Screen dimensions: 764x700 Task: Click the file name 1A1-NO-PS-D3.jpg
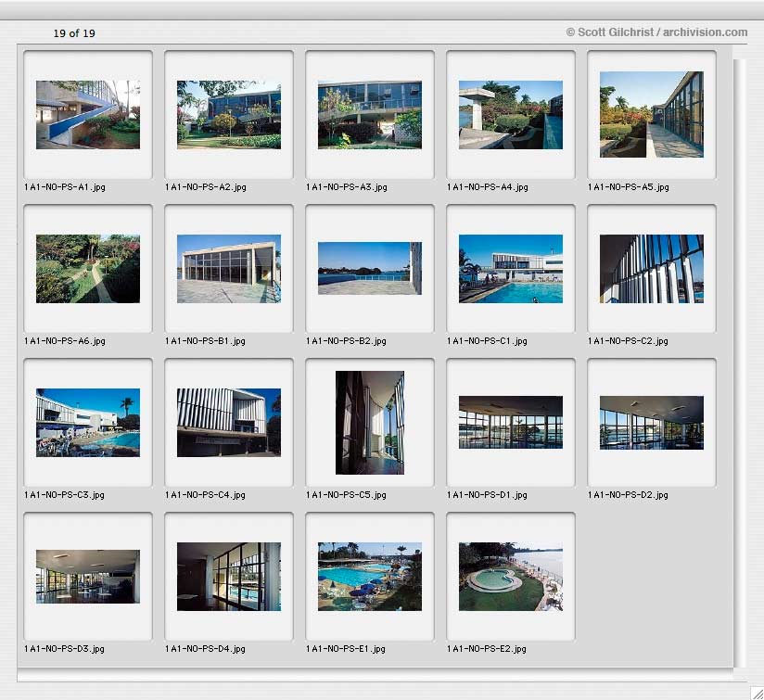pos(64,649)
